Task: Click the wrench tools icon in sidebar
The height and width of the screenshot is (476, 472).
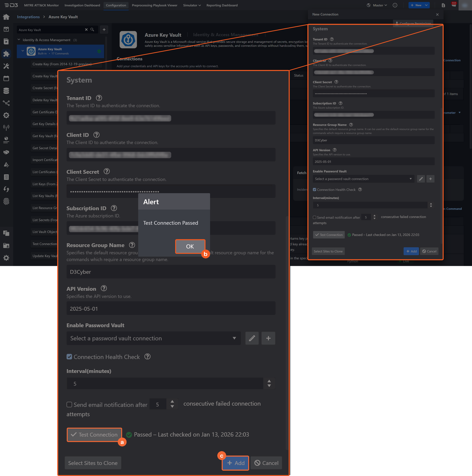Action: click(6, 66)
